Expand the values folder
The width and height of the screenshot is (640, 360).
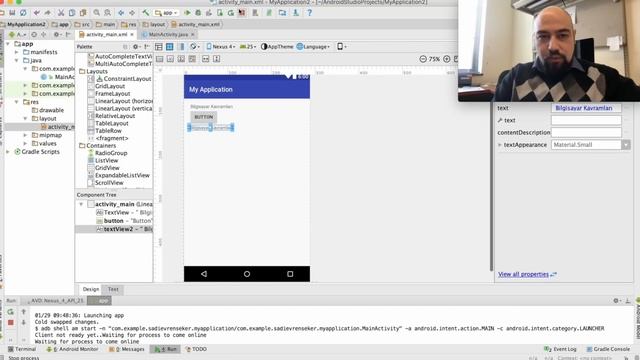pyautogui.click(x=25, y=143)
